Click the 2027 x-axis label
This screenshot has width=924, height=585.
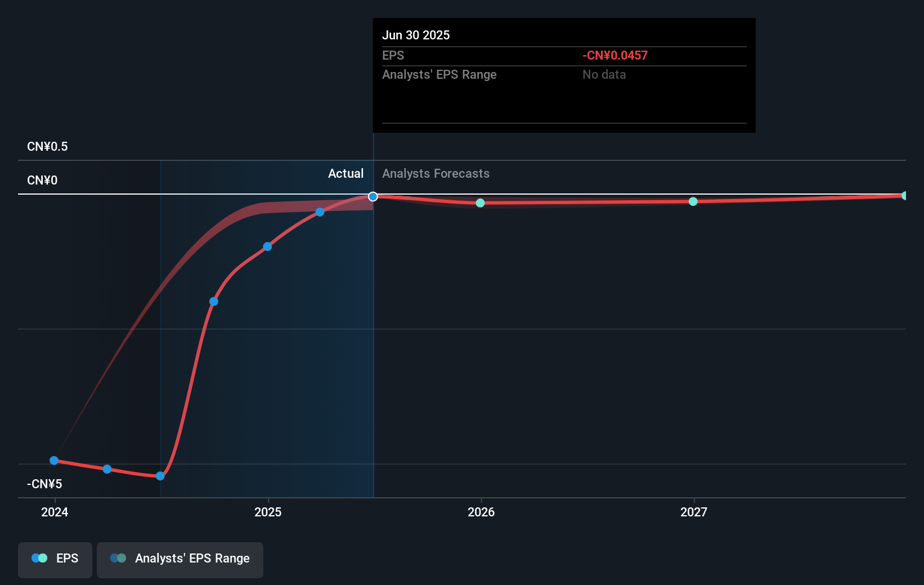(694, 512)
